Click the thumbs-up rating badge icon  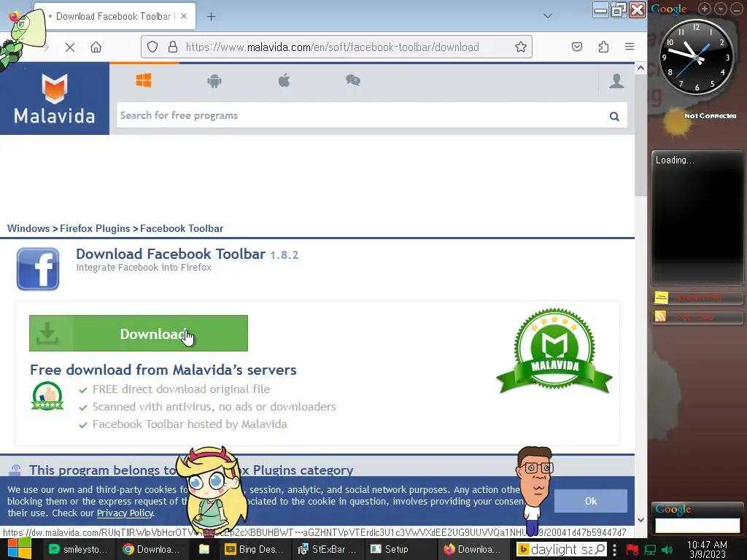pyautogui.click(x=47, y=396)
